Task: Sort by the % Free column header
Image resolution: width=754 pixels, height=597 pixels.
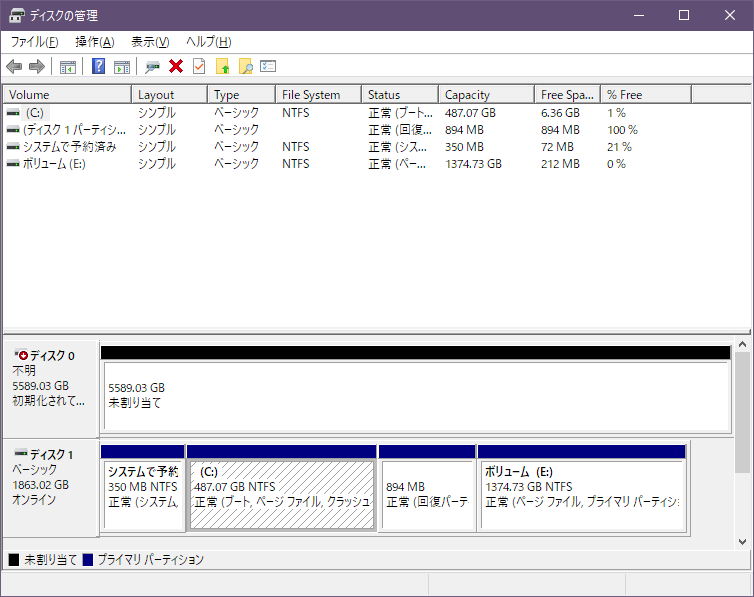Action: 647,95
